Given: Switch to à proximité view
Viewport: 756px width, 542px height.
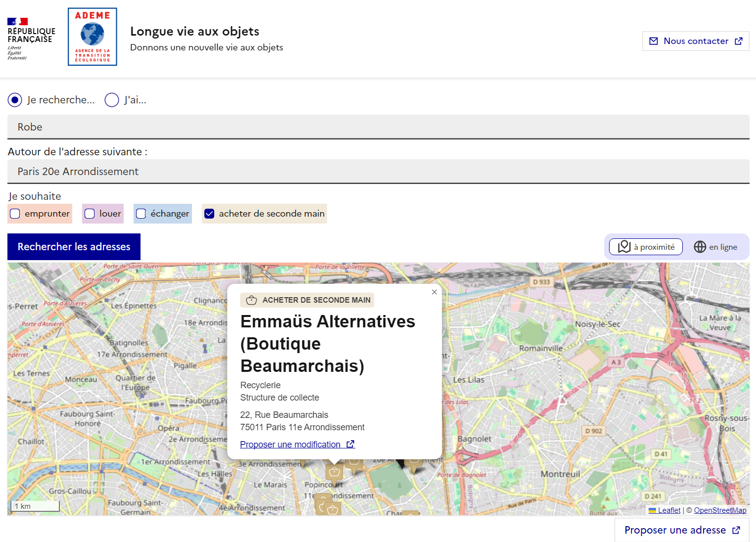Looking at the screenshot, I should tap(646, 247).
